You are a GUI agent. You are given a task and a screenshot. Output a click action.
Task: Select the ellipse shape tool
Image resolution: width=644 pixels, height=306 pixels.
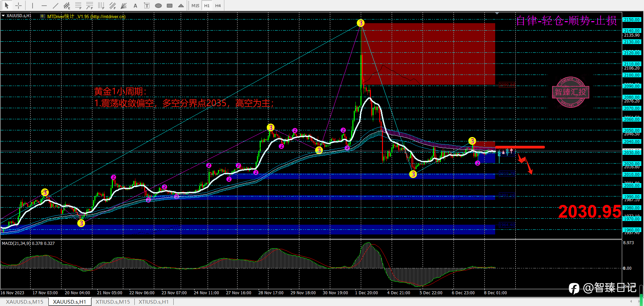pyautogui.click(x=158, y=5)
